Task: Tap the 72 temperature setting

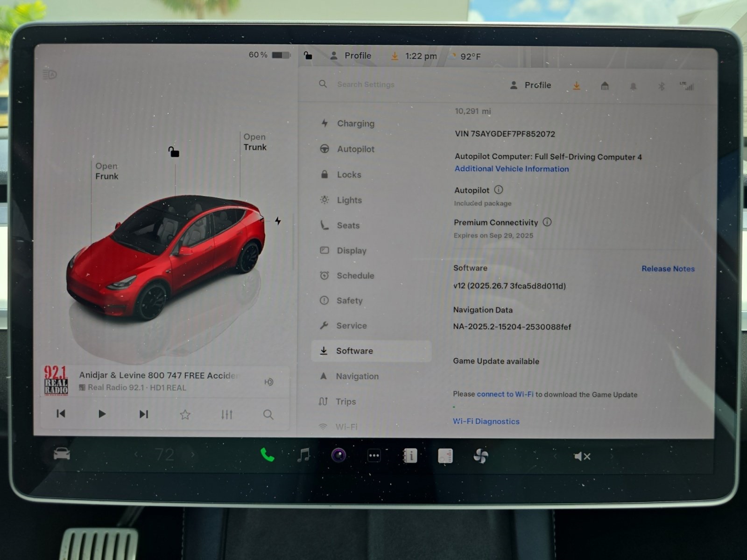Action: (x=164, y=455)
